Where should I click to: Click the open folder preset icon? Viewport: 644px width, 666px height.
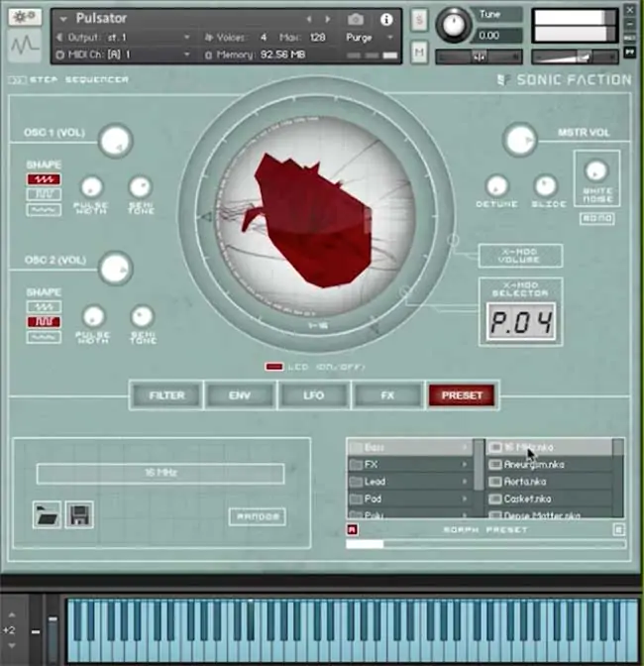tap(48, 514)
